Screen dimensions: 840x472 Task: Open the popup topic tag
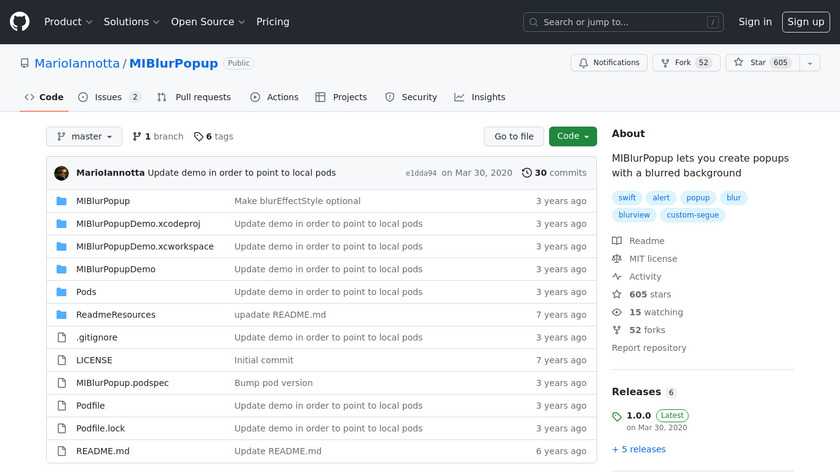[x=698, y=198]
